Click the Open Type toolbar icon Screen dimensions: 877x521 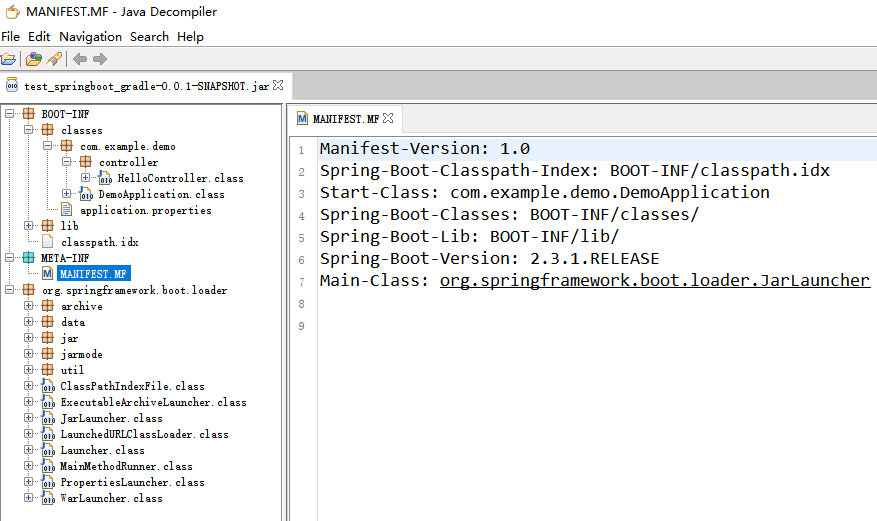(34, 59)
